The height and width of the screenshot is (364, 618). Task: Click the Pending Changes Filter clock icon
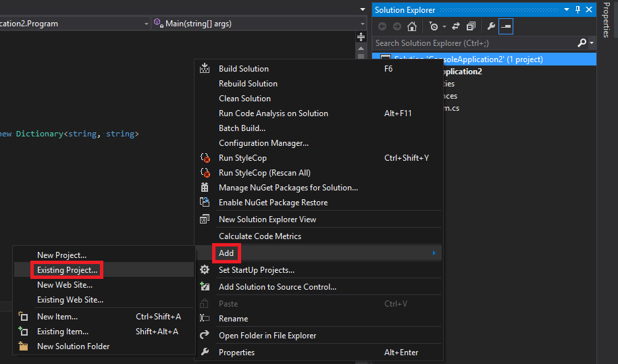point(434,26)
